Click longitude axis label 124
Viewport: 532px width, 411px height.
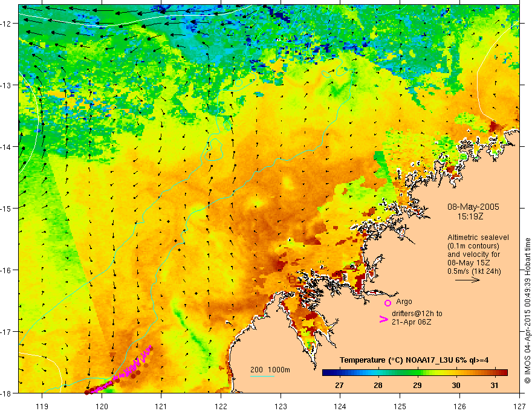pos(340,406)
